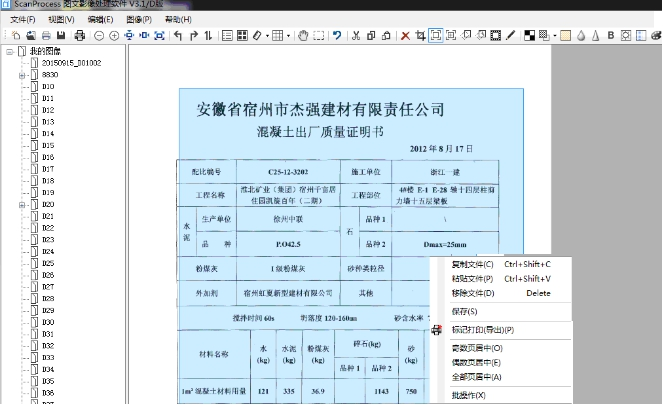The width and height of the screenshot is (663, 405).
Task: Click the fit-to-height icon
Action: (129, 36)
